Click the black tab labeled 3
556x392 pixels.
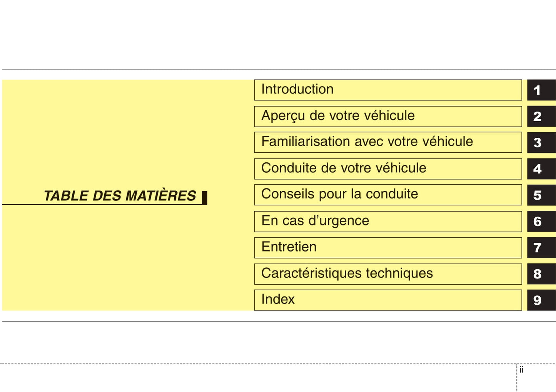pos(541,142)
